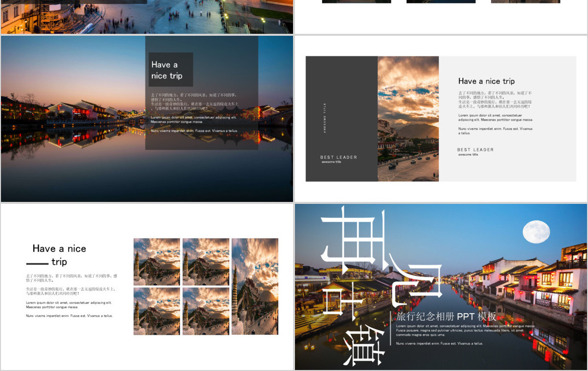Select the bottom-middle collage photo
This screenshot has width=588, height=371.
coord(206,311)
